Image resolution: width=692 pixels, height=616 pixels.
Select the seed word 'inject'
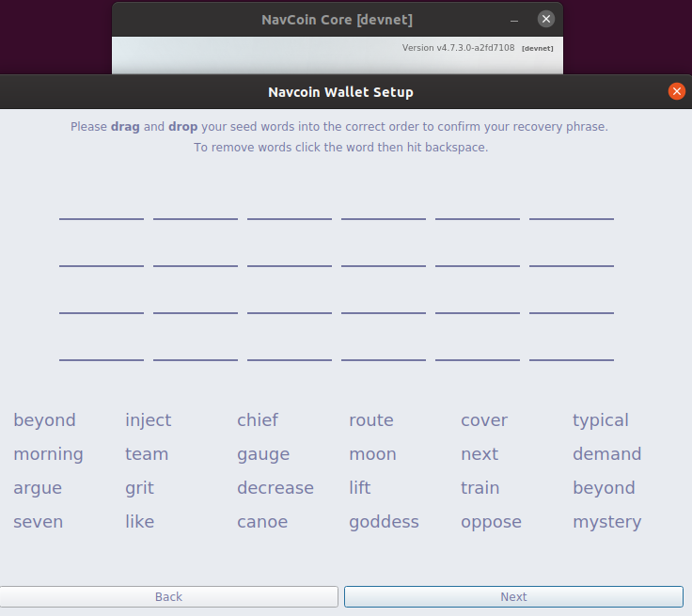pyautogui.click(x=149, y=420)
